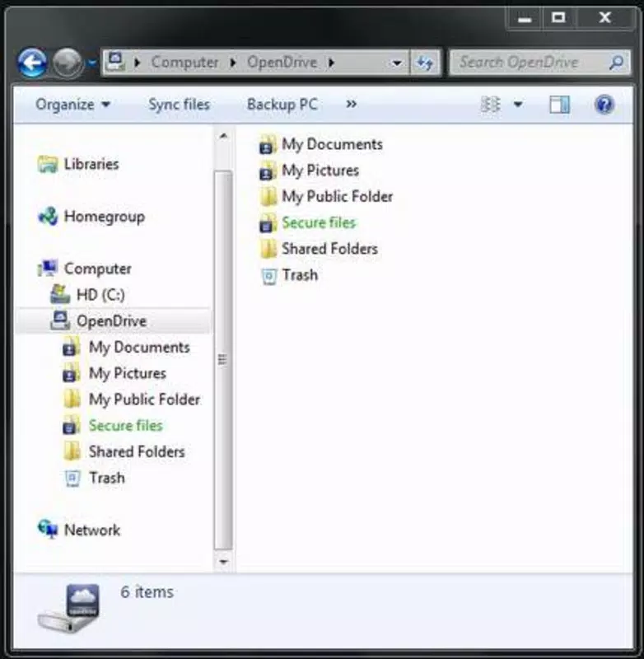Select OpenDrive breadcrumb in address bar
The height and width of the screenshot is (659, 644).
point(282,63)
